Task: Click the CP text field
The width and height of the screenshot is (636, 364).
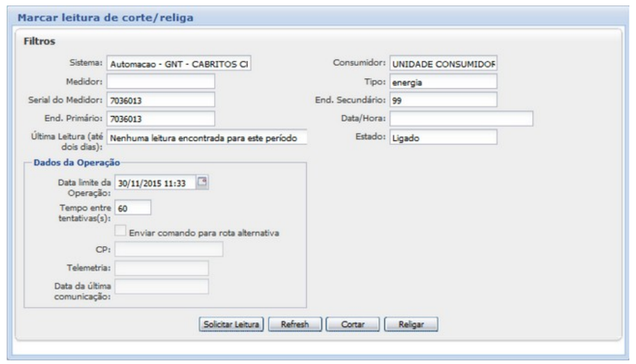Action: click(x=169, y=250)
